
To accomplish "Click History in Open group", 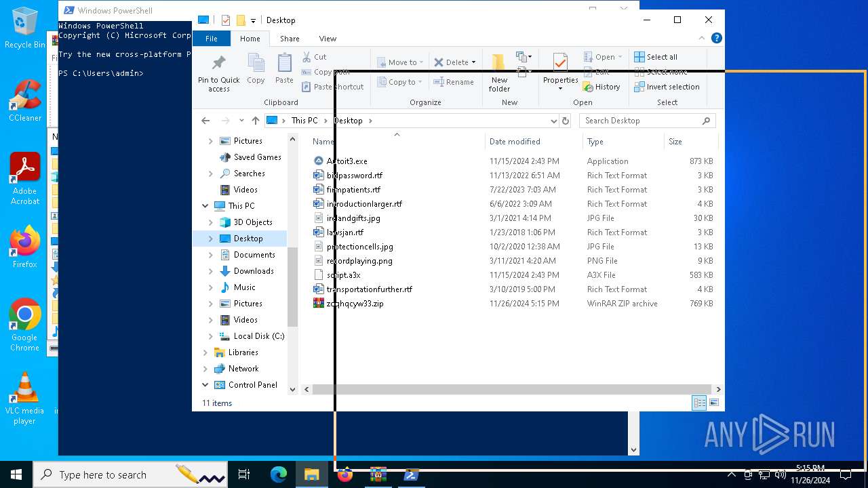I will (x=601, y=87).
